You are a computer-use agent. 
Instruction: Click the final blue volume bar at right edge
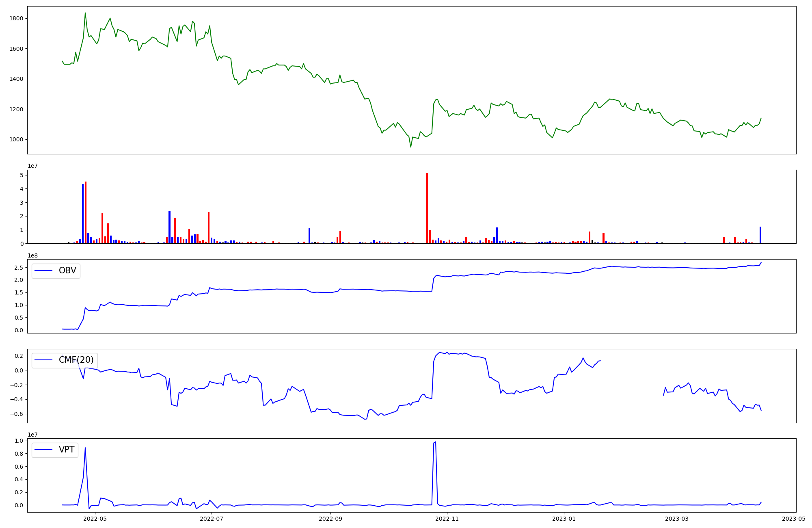[760, 235]
